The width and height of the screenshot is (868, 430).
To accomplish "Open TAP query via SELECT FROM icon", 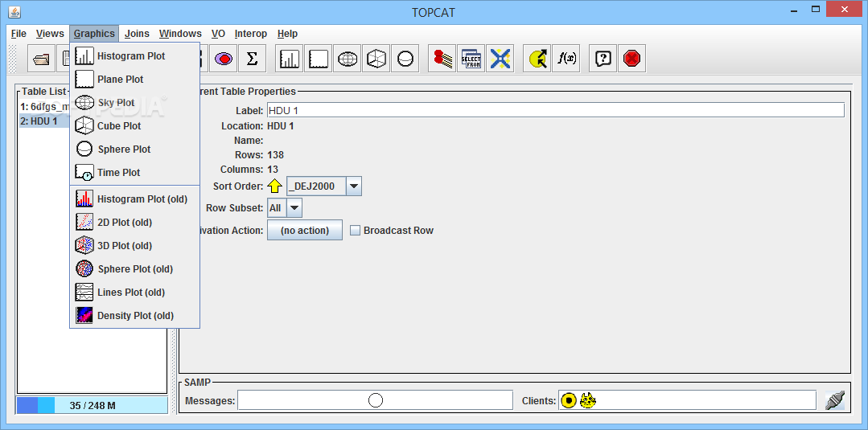I will (471, 59).
